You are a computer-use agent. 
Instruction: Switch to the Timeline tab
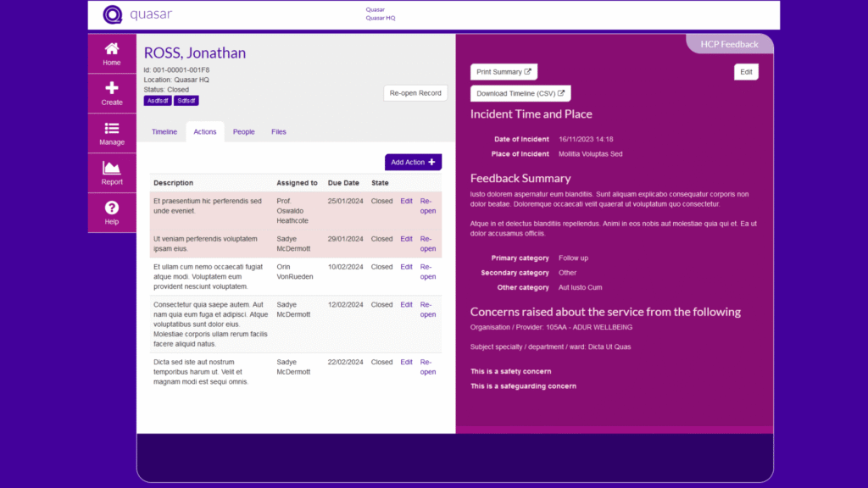pyautogui.click(x=164, y=132)
